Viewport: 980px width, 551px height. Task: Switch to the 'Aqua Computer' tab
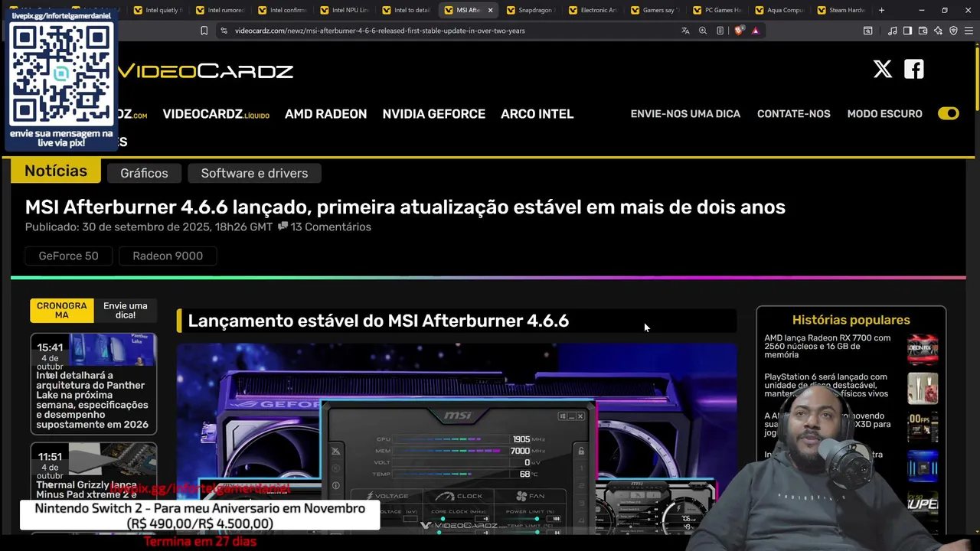coord(778,10)
